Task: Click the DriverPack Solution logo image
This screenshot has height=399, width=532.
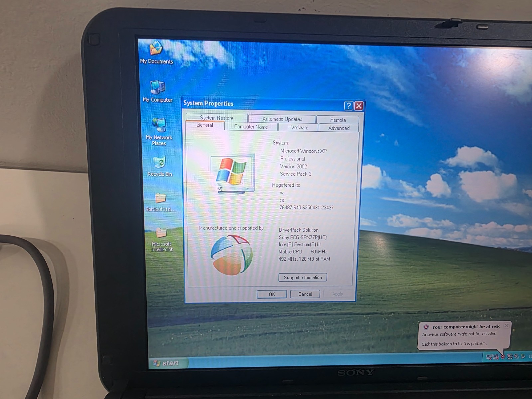Action: pos(232,254)
